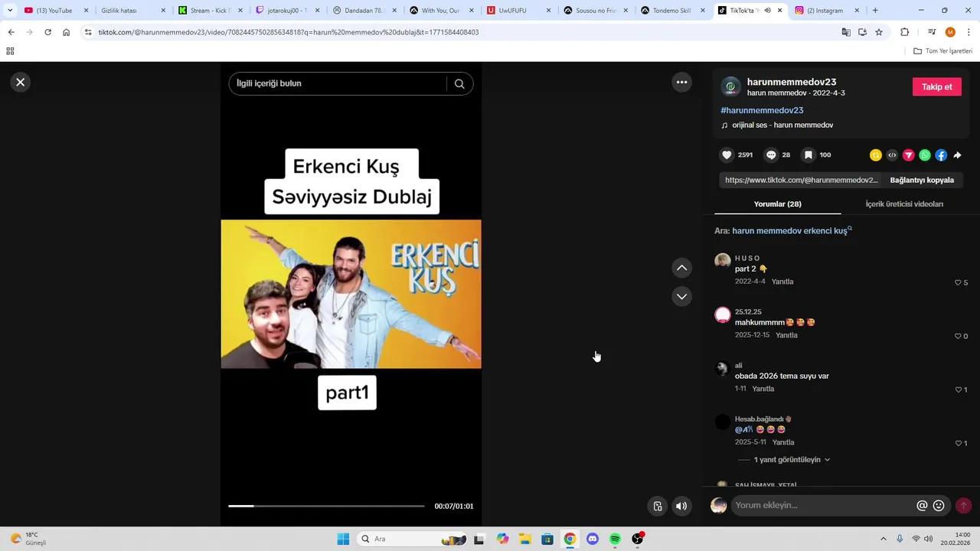Open comments via speech bubble icon
980x551 pixels.
pyautogui.click(x=771, y=155)
